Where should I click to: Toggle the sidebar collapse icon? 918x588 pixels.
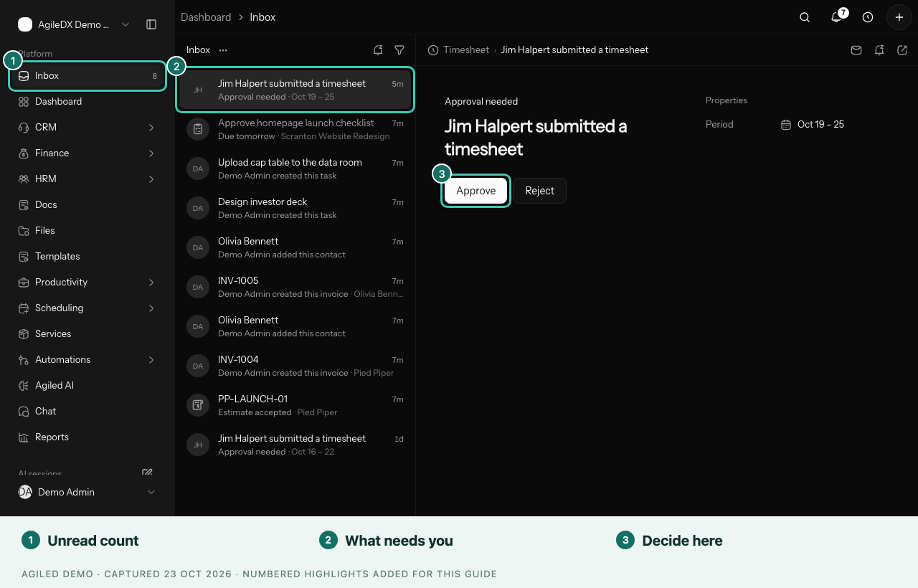(151, 24)
